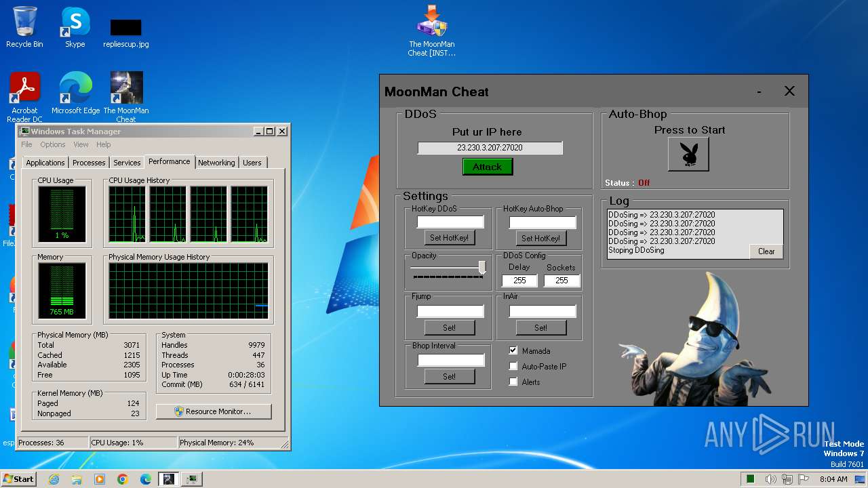Maximize the Windows Task Manager window

[x=269, y=131]
